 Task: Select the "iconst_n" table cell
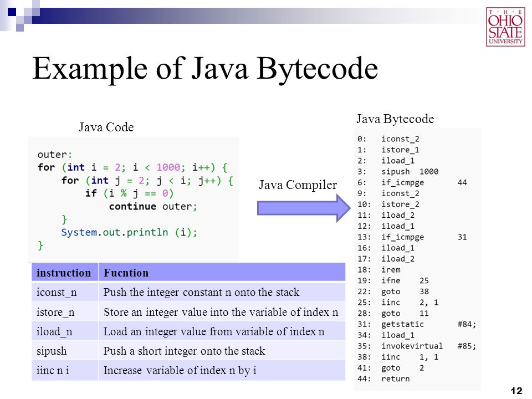click(x=65, y=292)
